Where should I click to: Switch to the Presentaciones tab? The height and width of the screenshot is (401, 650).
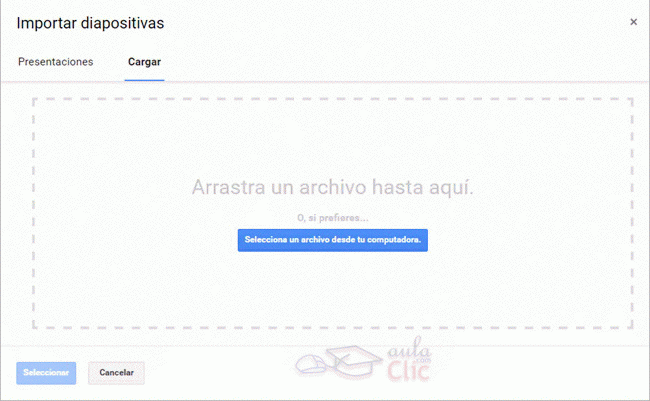pos(56,62)
